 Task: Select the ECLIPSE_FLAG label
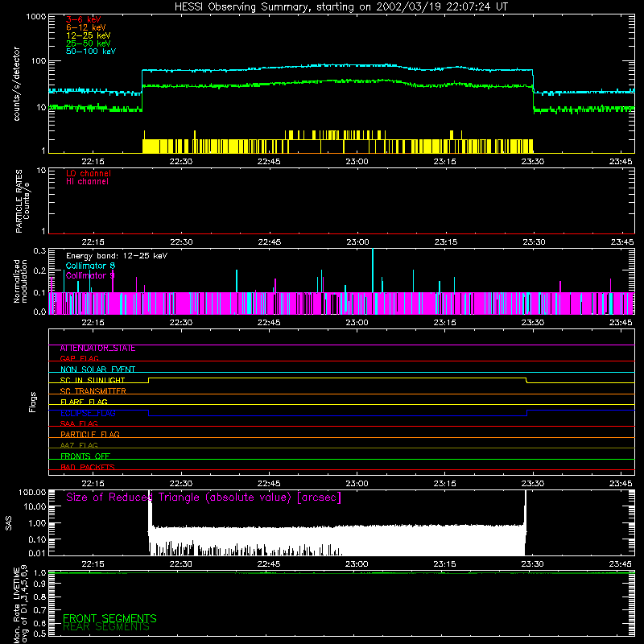pyautogui.click(x=88, y=413)
